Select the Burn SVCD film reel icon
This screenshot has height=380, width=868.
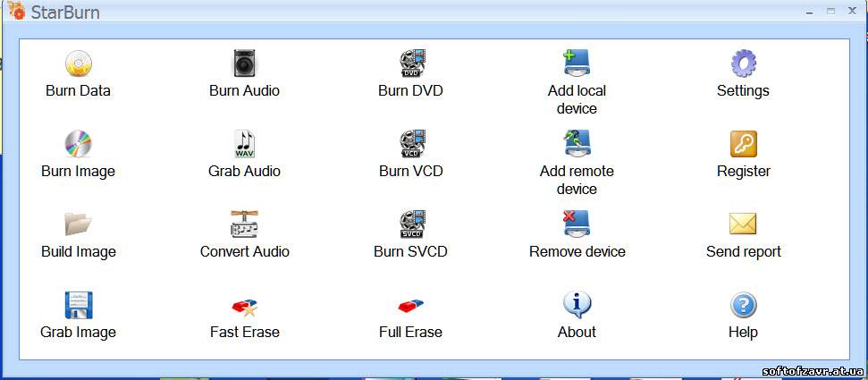click(x=411, y=224)
